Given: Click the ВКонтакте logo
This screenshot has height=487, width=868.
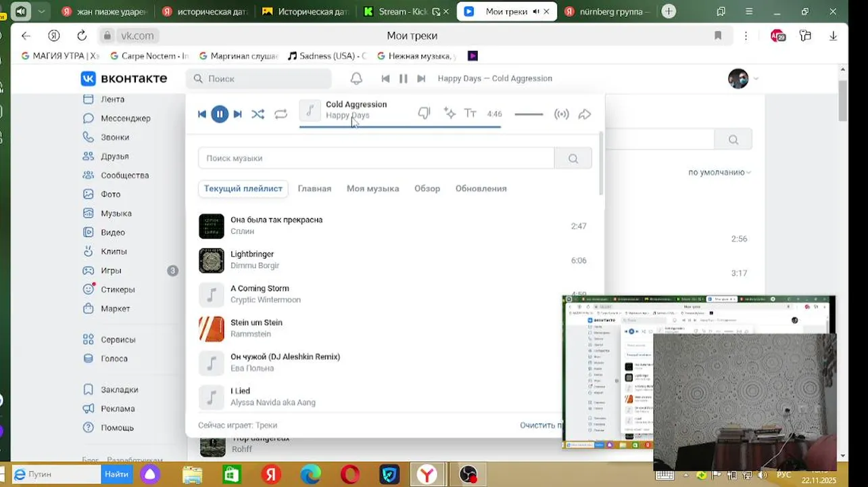Looking at the screenshot, I should [124, 78].
